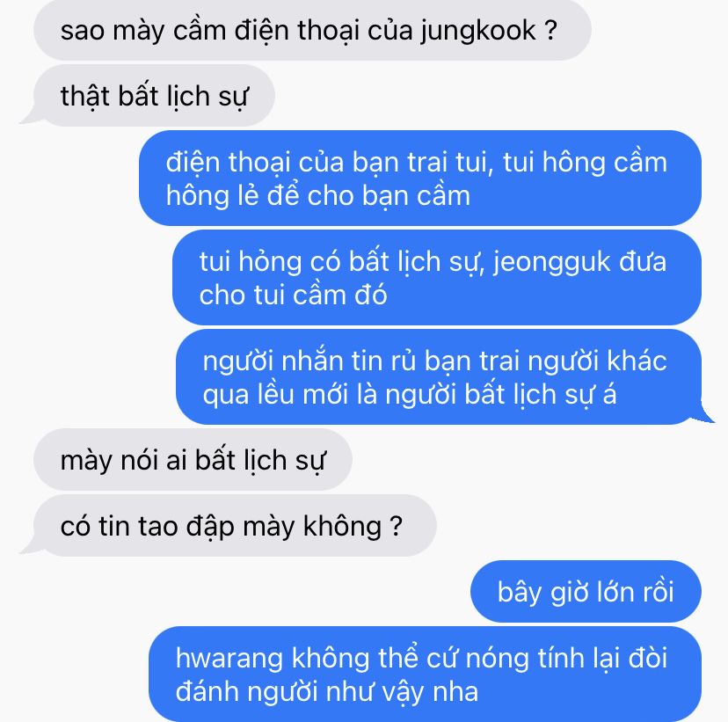Click the words 'hông lẻ để cho bạn cầm'
Image resolution: width=728 pixels, height=722 pixels.
click(318, 195)
